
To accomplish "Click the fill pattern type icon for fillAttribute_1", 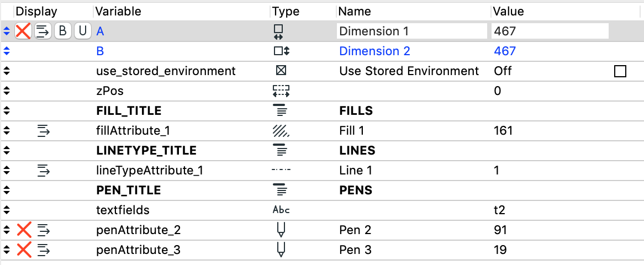I will 281,131.
